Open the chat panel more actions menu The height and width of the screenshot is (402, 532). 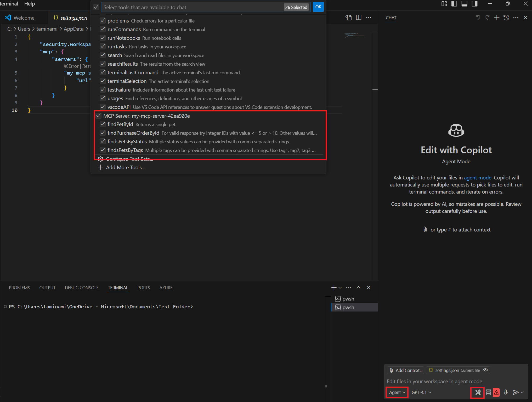pyautogui.click(x=516, y=18)
